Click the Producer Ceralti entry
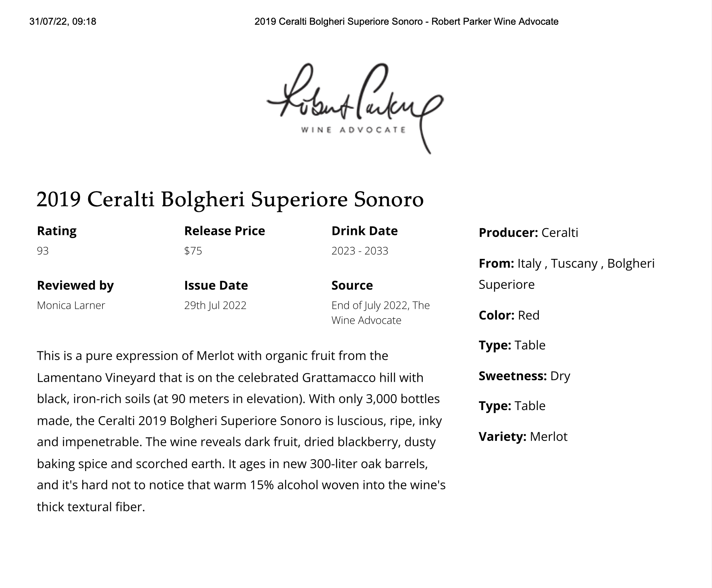This screenshot has height=588, width=712. coord(528,233)
